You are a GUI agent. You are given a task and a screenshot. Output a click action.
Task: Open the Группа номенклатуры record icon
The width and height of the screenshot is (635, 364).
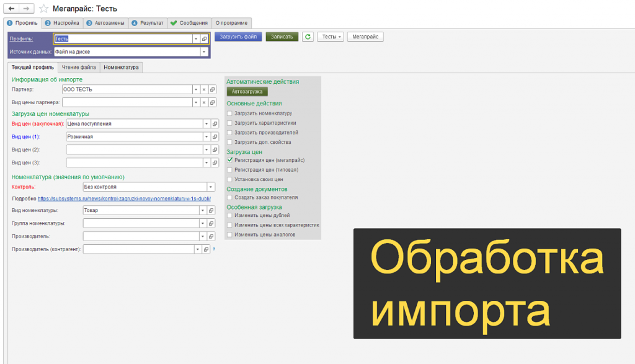pos(211,223)
